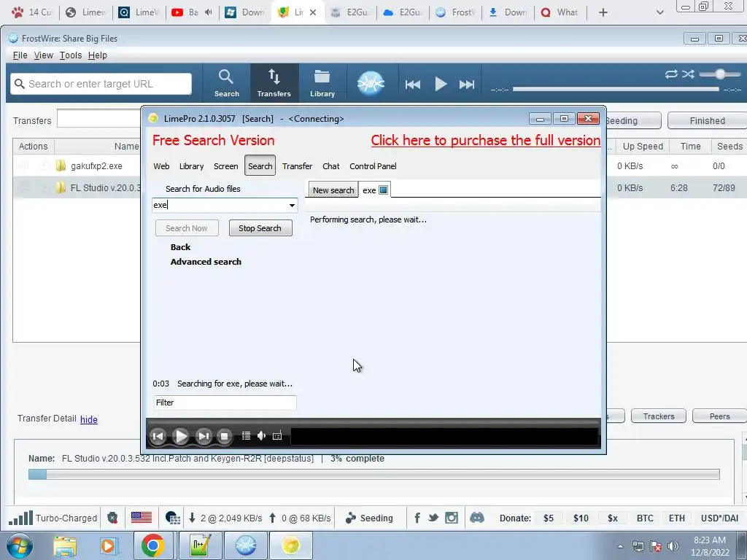Switch to LimePro Web tab
Viewport: 747px width, 560px height.
(161, 166)
